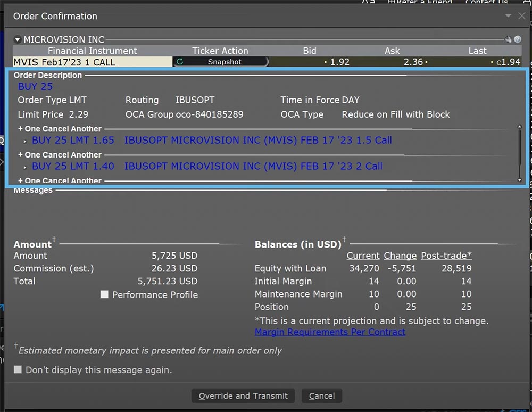Expand the BUY 25 LMT 1.65 order
The width and height of the screenshot is (532, 412).
[25, 141]
